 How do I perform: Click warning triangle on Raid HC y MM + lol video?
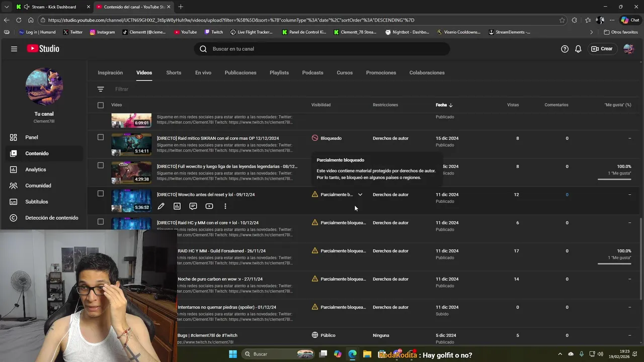point(315,222)
